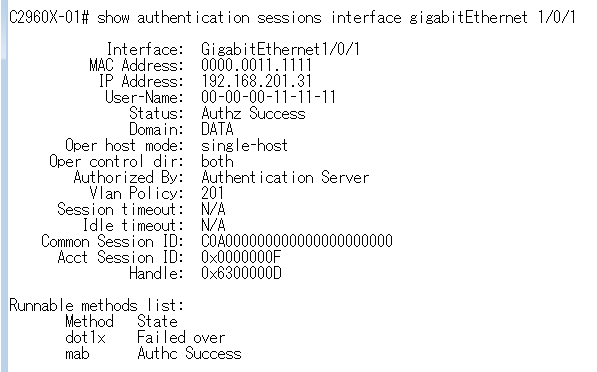597x372 pixels.
Task: Select the IP Address 192.168.201.31
Action: tap(256, 81)
